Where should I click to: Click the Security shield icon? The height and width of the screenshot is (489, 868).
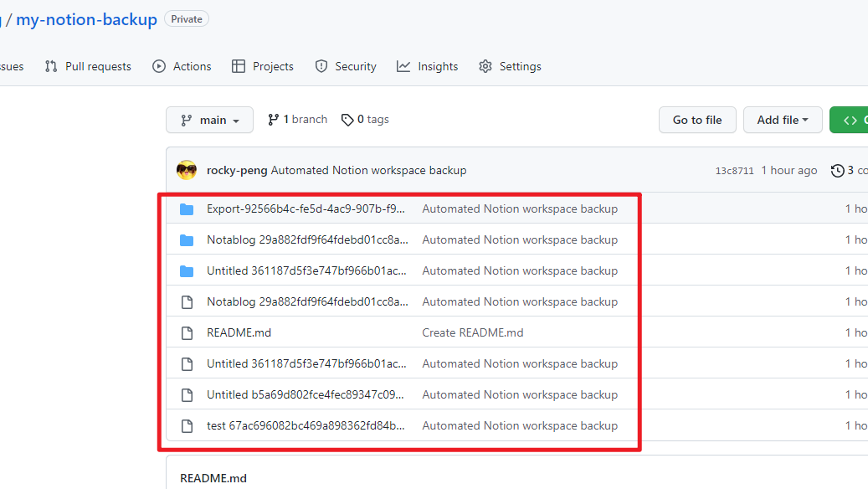pos(321,66)
